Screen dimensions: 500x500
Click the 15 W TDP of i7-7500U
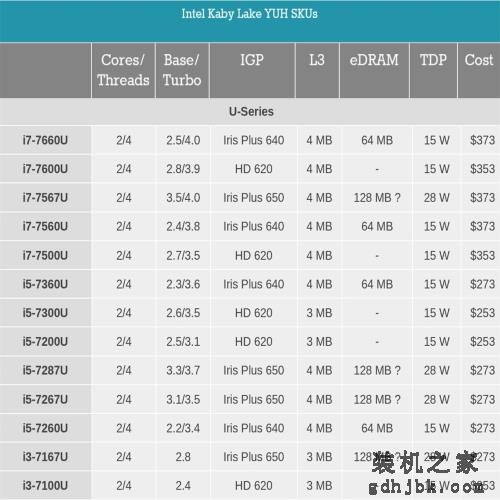point(437,256)
